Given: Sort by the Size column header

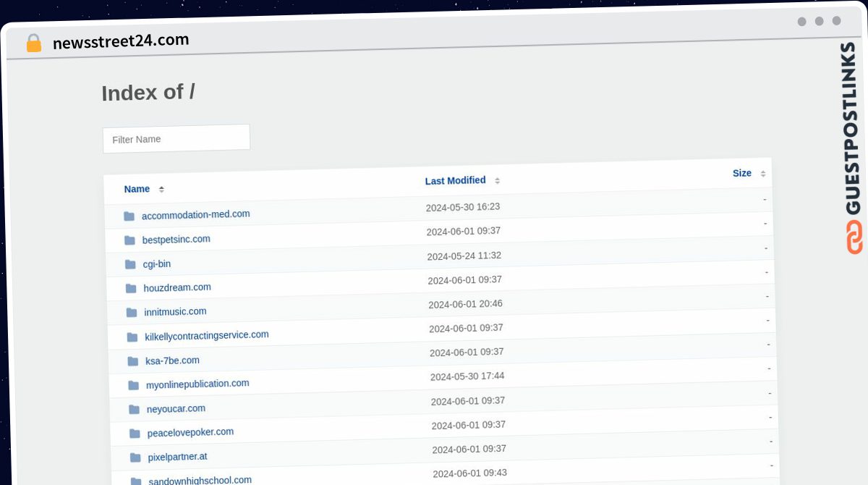Looking at the screenshot, I should [x=742, y=173].
